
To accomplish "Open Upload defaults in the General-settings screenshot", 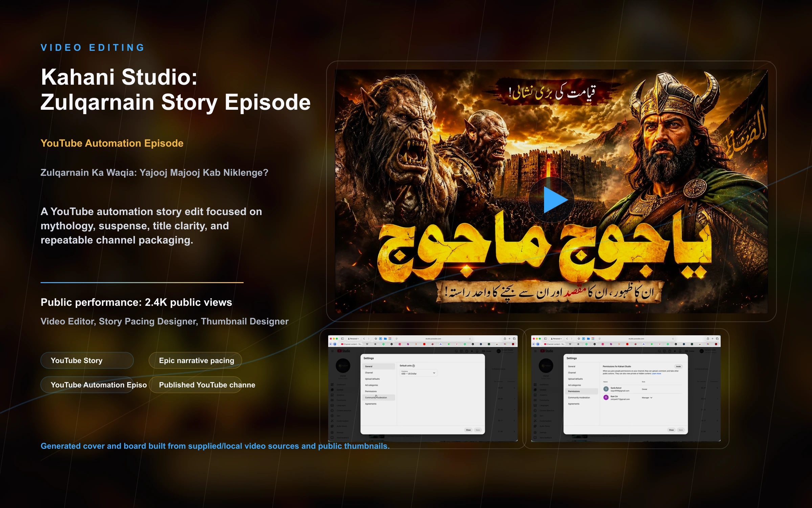I will [x=379, y=379].
